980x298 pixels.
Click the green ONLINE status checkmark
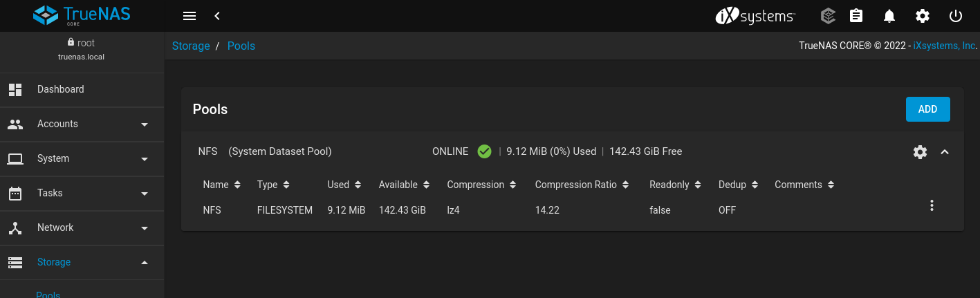click(x=484, y=151)
